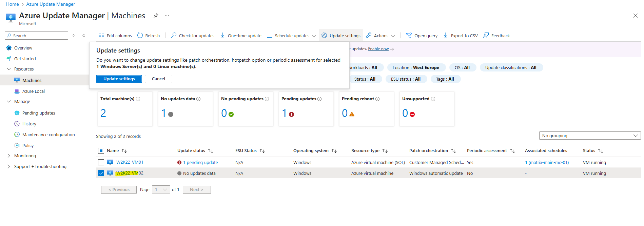This screenshot has width=644, height=226.
Task: Click the Overview icon in sidebar
Action: pos(9,48)
